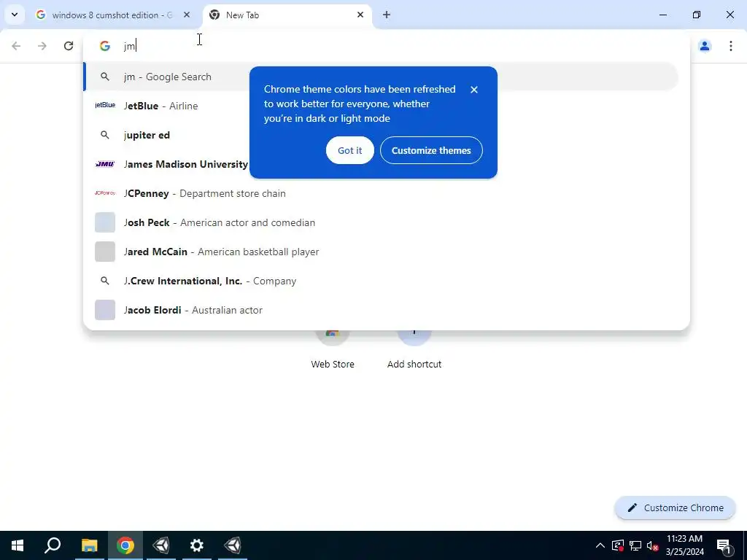Open the second Unity taskbar icon

coord(233,545)
